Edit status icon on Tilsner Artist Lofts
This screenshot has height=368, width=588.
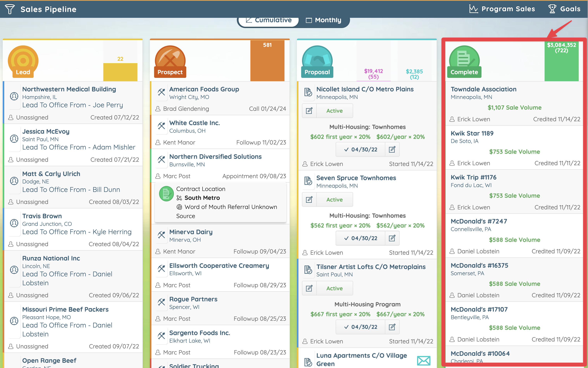[309, 288]
